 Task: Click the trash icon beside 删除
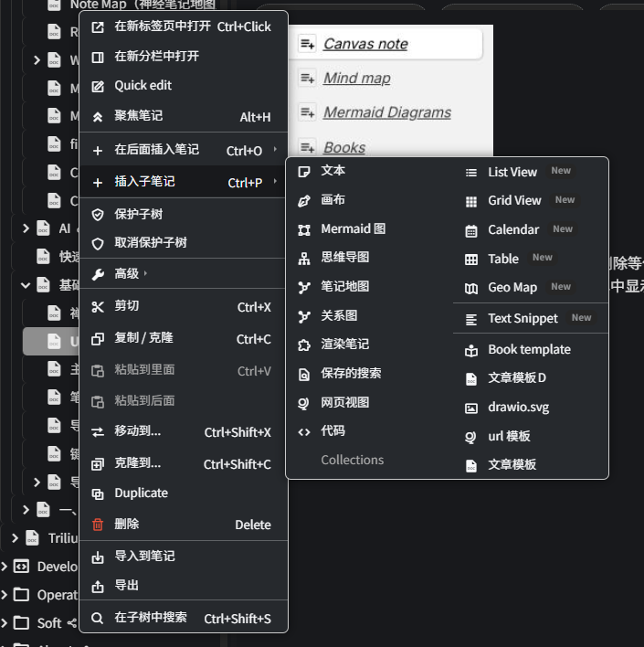click(98, 525)
